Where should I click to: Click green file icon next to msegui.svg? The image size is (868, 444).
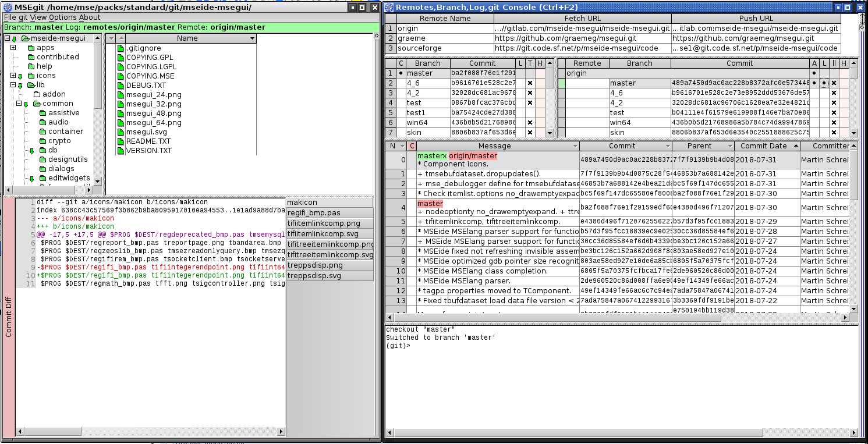pyautogui.click(x=121, y=132)
